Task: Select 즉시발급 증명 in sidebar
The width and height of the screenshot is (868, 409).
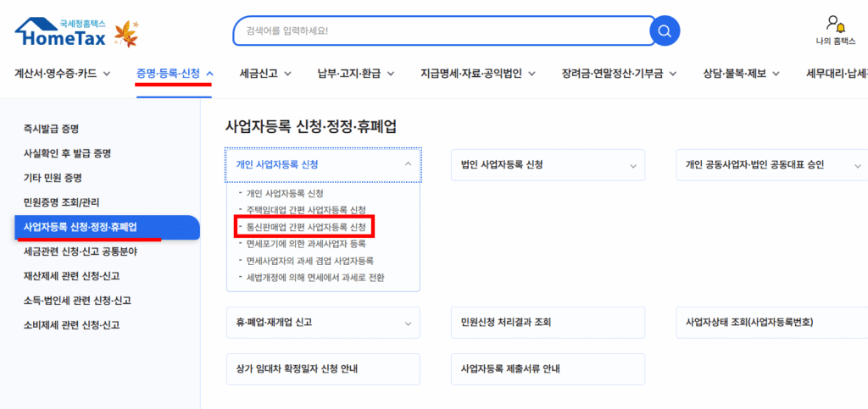Action: pos(51,129)
